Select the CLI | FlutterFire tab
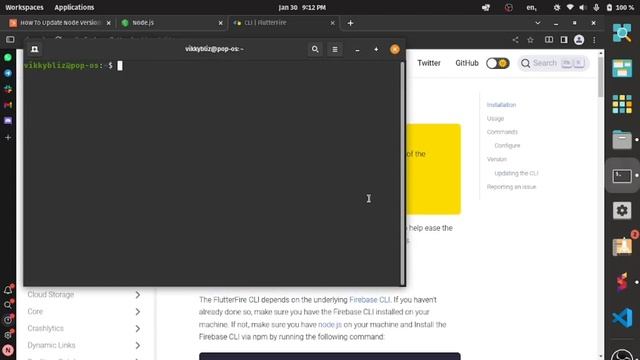The image size is (640, 360). click(284, 23)
